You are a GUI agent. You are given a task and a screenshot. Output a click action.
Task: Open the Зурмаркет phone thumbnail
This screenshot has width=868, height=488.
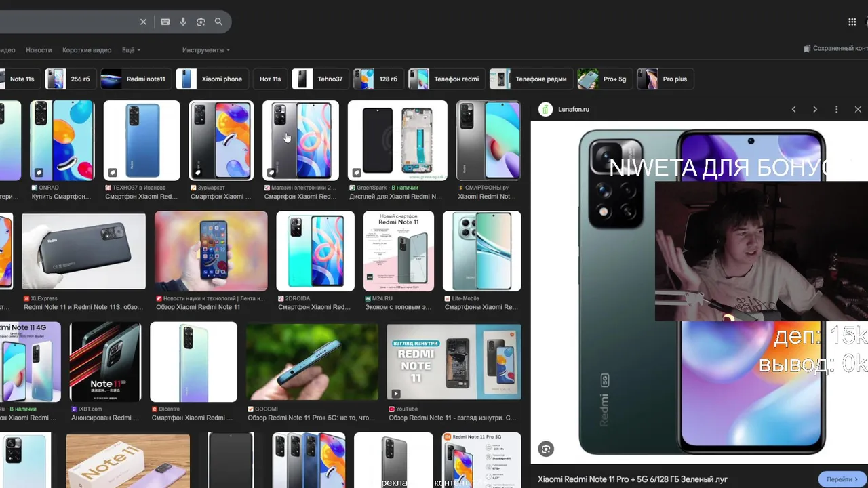[221, 140]
